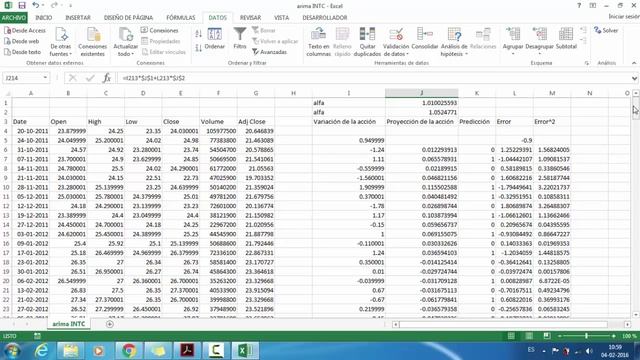
Task: Click Texto en columnas icon
Action: [x=318, y=42]
